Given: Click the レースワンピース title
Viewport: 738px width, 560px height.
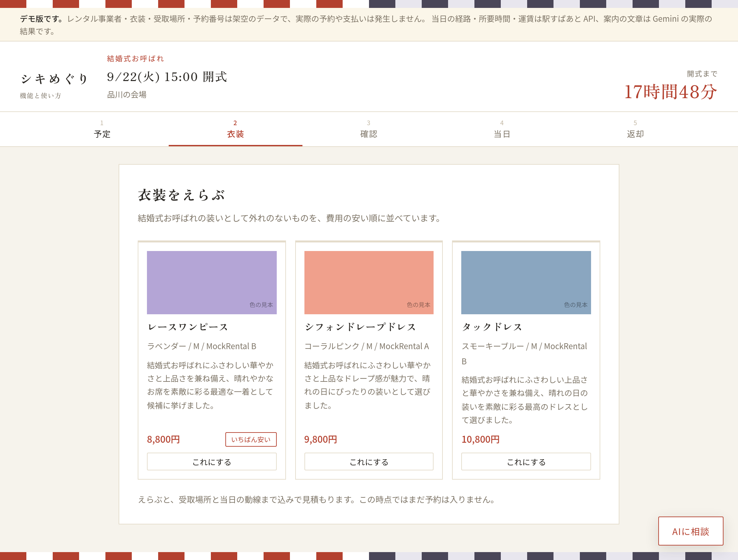Looking at the screenshot, I should tap(188, 327).
